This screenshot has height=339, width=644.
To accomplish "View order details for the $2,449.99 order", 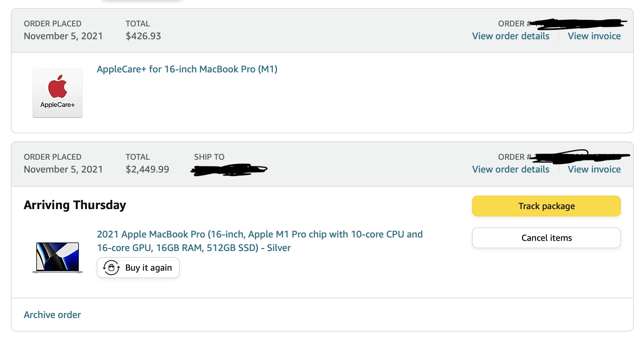I will 511,169.
